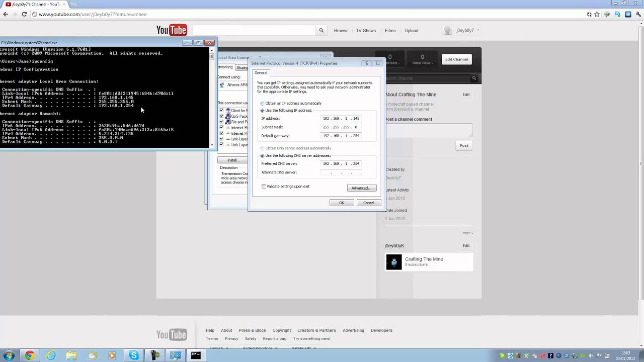
Task: Launch Internet Explorer from the taskbar
Action: pyautogui.click(x=51, y=355)
